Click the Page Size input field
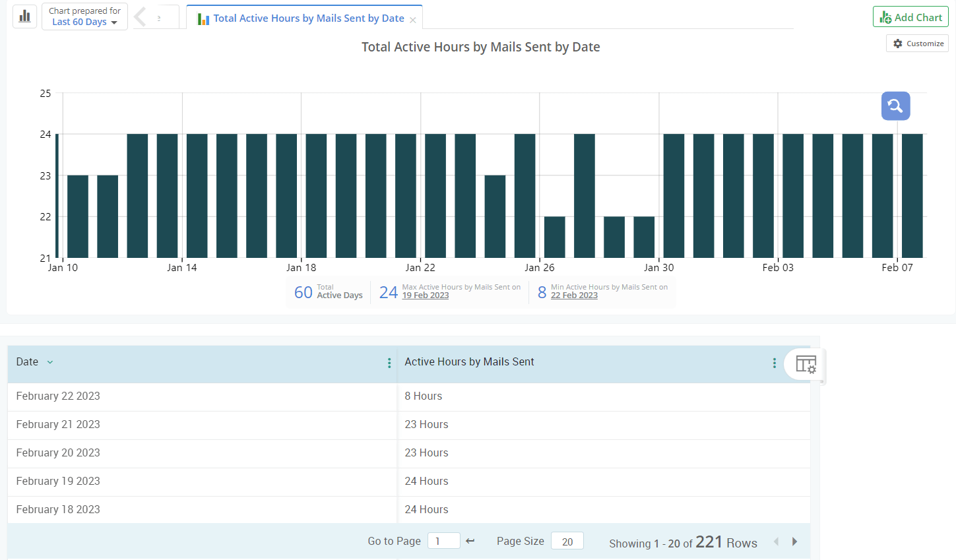This screenshot has width=956, height=560. click(567, 540)
